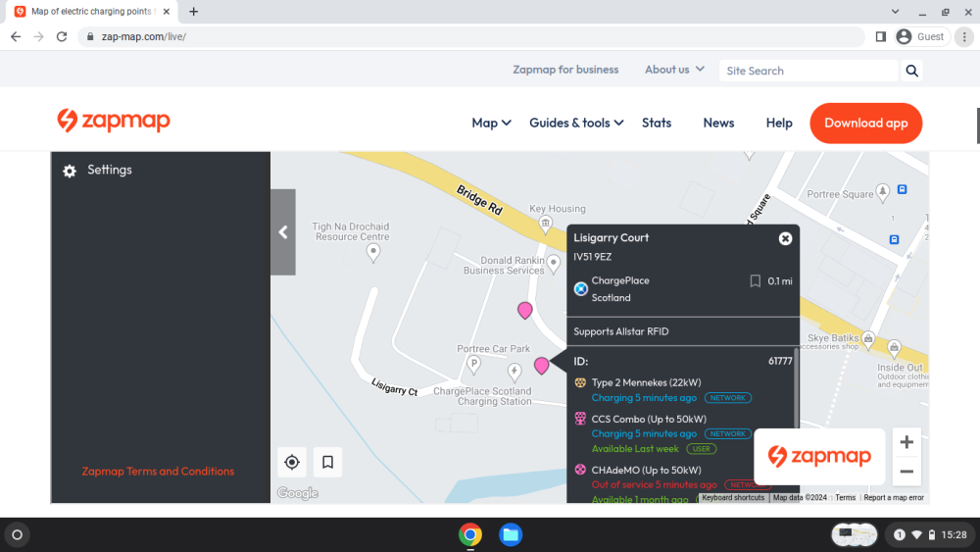980x552 pixels.
Task: Close the Lisigarry Court popup
Action: tap(785, 239)
